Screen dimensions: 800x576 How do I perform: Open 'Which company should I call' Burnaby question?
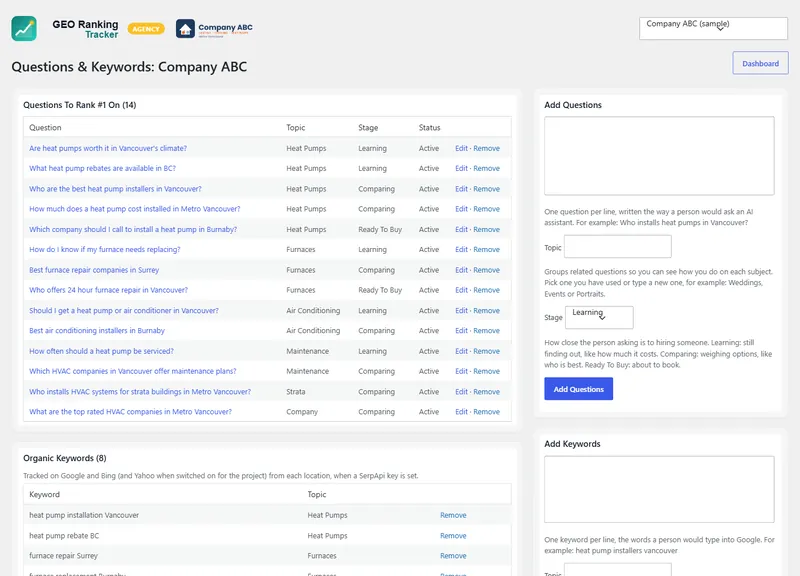click(133, 230)
